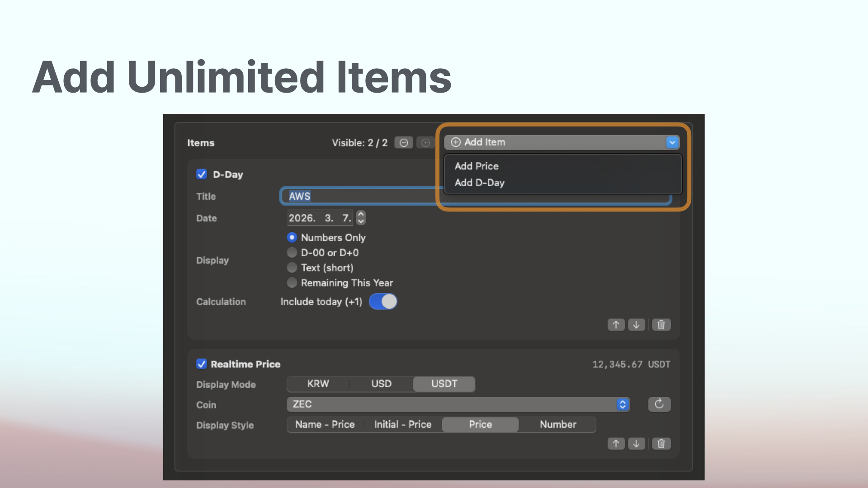Expand the ZEC coin dropdown
This screenshot has height=488, width=868.
coord(623,404)
